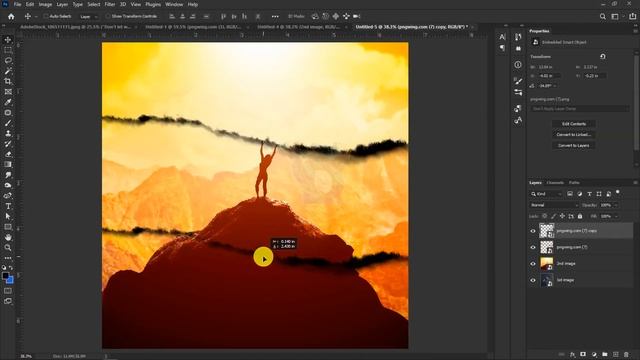
Task: Click the new group folder icon
Action: (x=604, y=354)
